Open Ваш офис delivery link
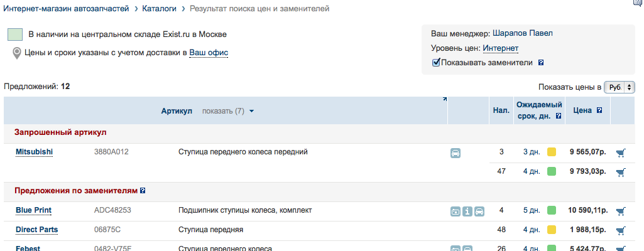Viewport: 644px width, 251px height. [209, 53]
